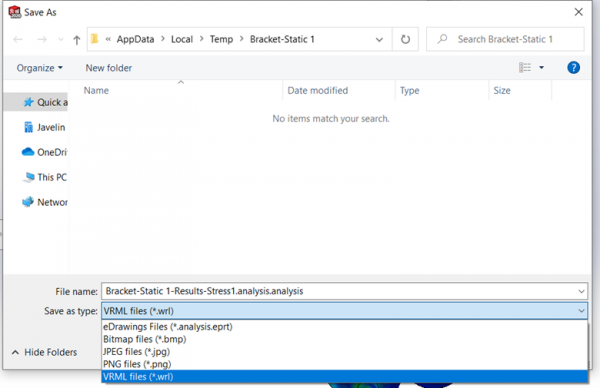Viewport: 600px width, 388px height.
Task: Sort by the Size column
Action: [502, 91]
